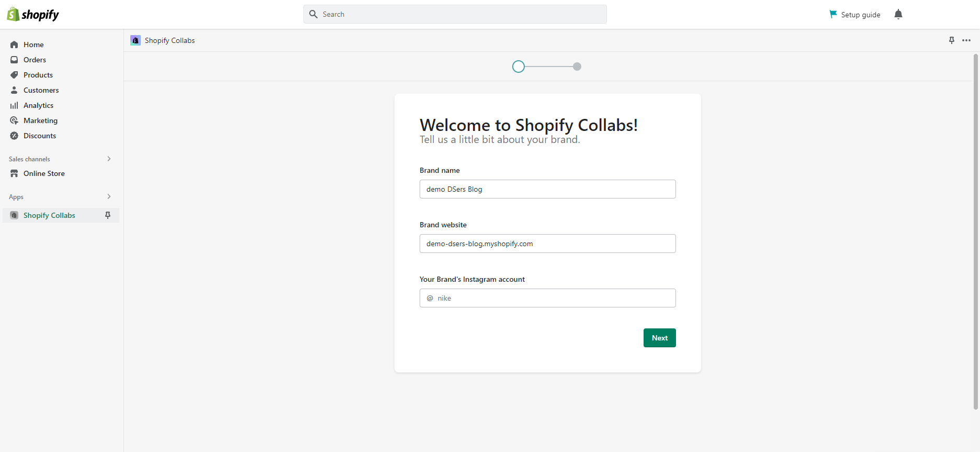Viewport: 980px width, 452px height.
Task: Click the Online Store storefront icon
Action: coord(14,173)
